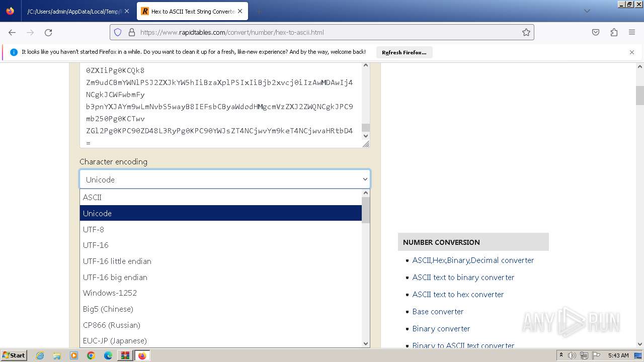Click the text area's scroll up arrow
The height and width of the screenshot is (362, 644).
366,66
